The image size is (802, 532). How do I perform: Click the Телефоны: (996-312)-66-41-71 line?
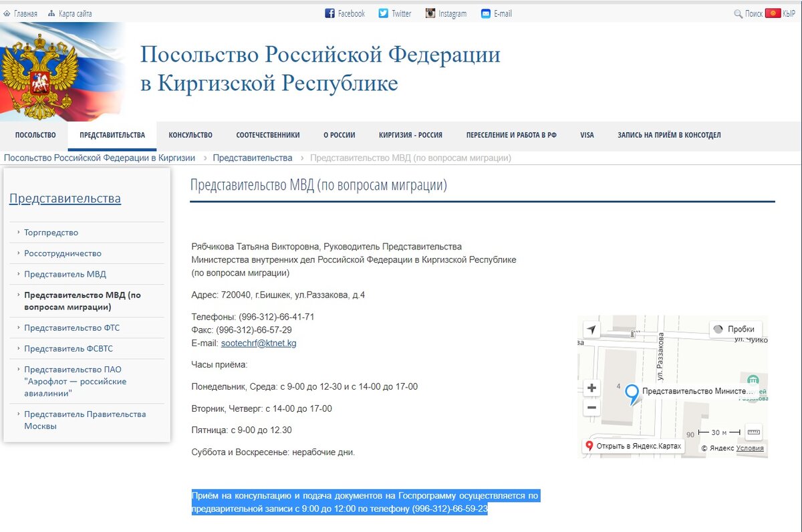click(253, 317)
